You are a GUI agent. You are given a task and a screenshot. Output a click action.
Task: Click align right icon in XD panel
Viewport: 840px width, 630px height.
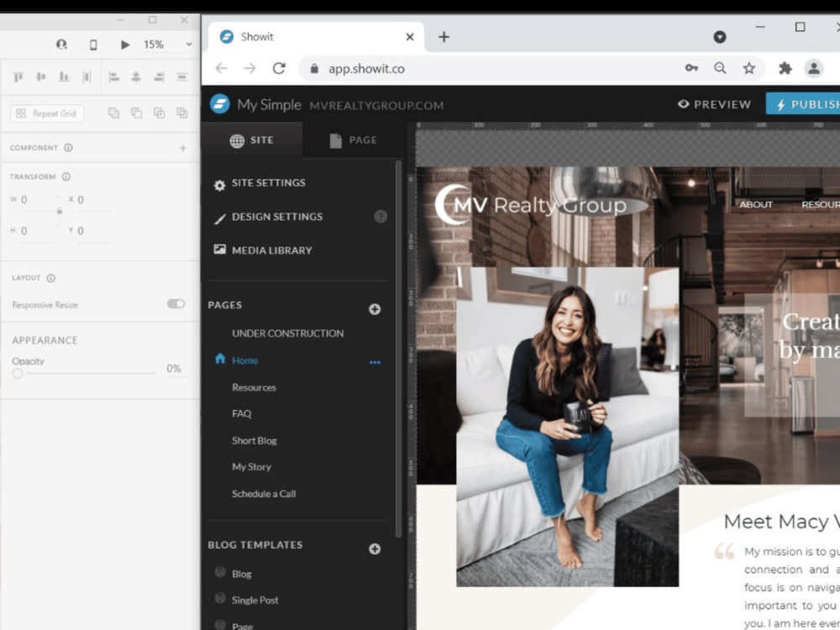click(159, 77)
